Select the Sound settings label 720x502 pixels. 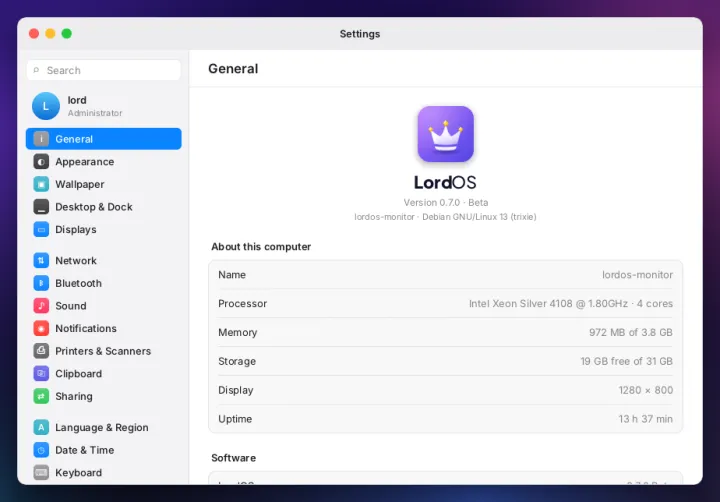[x=71, y=306]
